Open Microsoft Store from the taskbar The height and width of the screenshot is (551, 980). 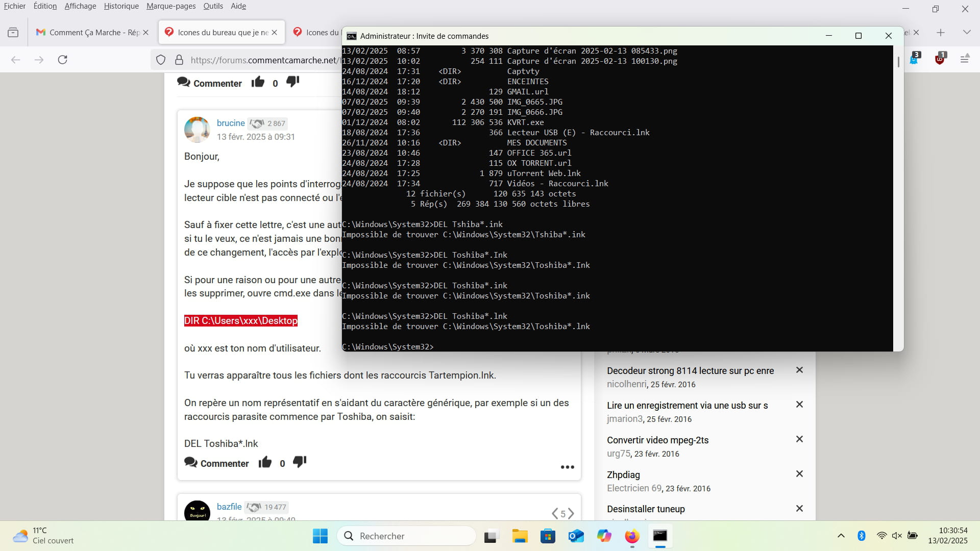click(548, 536)
